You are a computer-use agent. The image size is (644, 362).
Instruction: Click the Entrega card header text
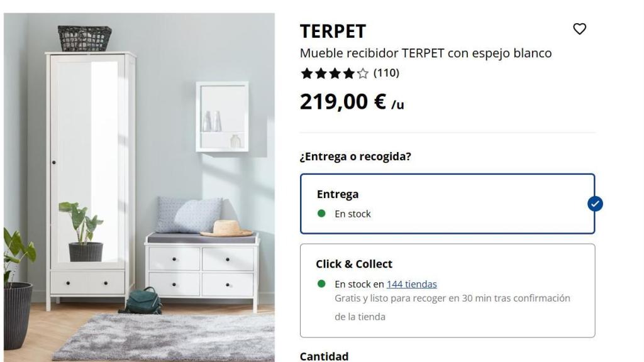coord(337,194)
